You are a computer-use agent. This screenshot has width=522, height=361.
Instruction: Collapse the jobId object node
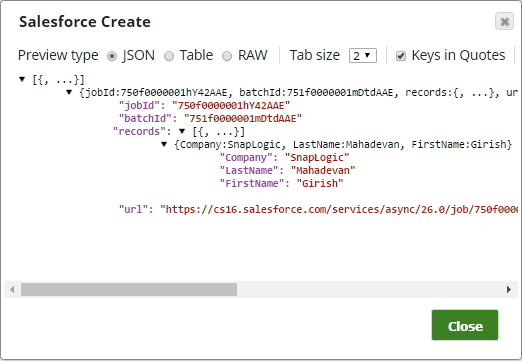[x=69, y=92]
